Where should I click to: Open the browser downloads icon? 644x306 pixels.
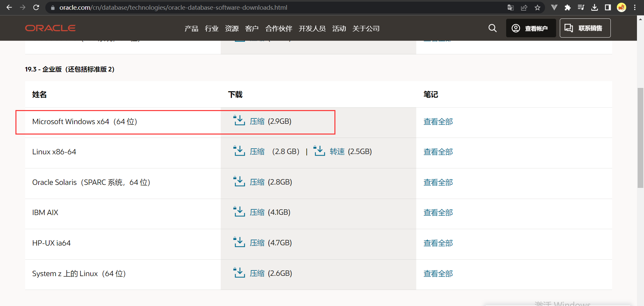coord(594,7)
